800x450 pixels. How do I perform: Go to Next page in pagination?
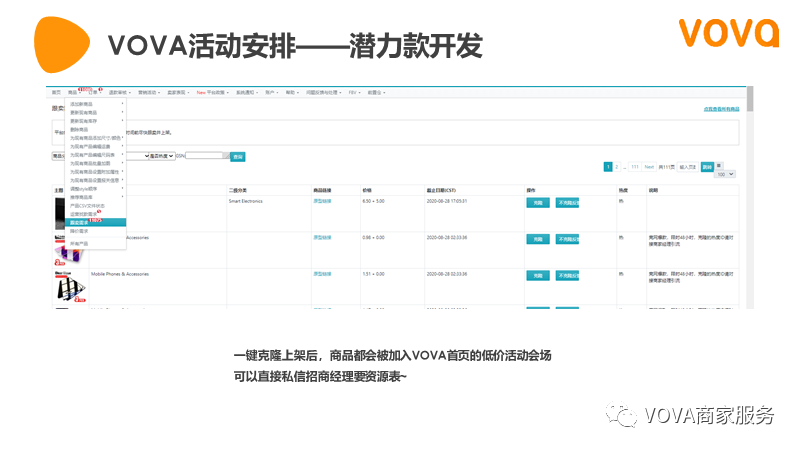pos(649,166)
